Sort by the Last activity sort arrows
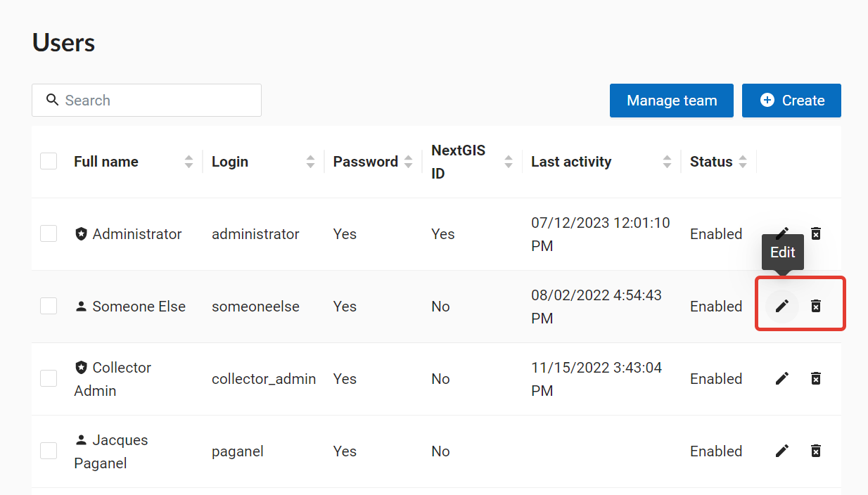The image size is (868, 495). click(x=667, y=162)
